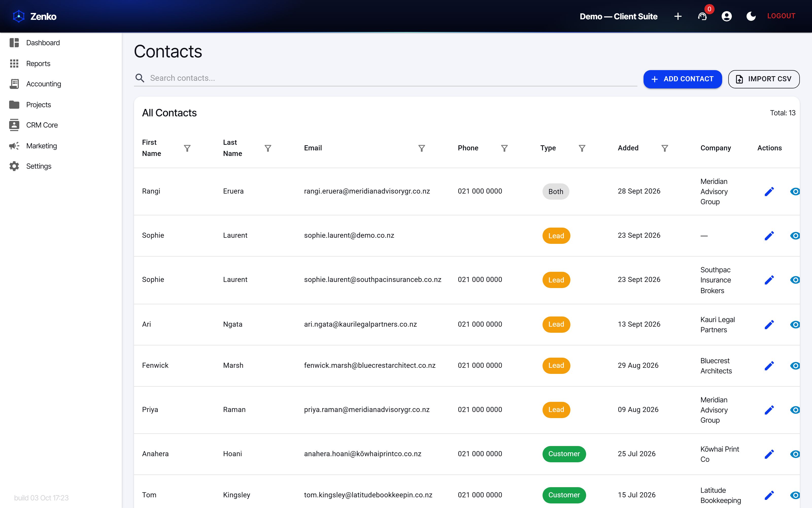Image resolution: width=812 pixels, height=508 pixels.
Task: Click the Both type chip for Rangi
Action: coord(556,192)
